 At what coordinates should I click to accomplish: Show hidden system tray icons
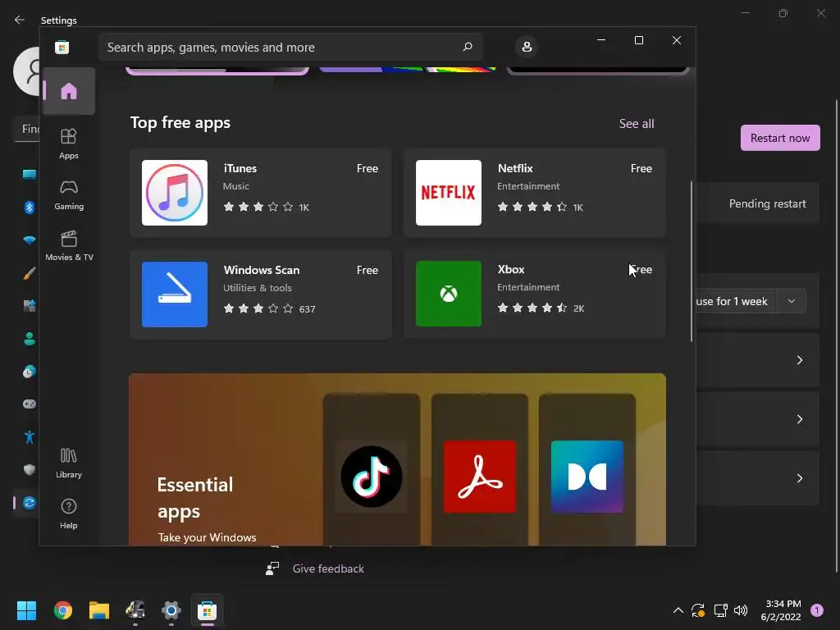pos(678,610)
